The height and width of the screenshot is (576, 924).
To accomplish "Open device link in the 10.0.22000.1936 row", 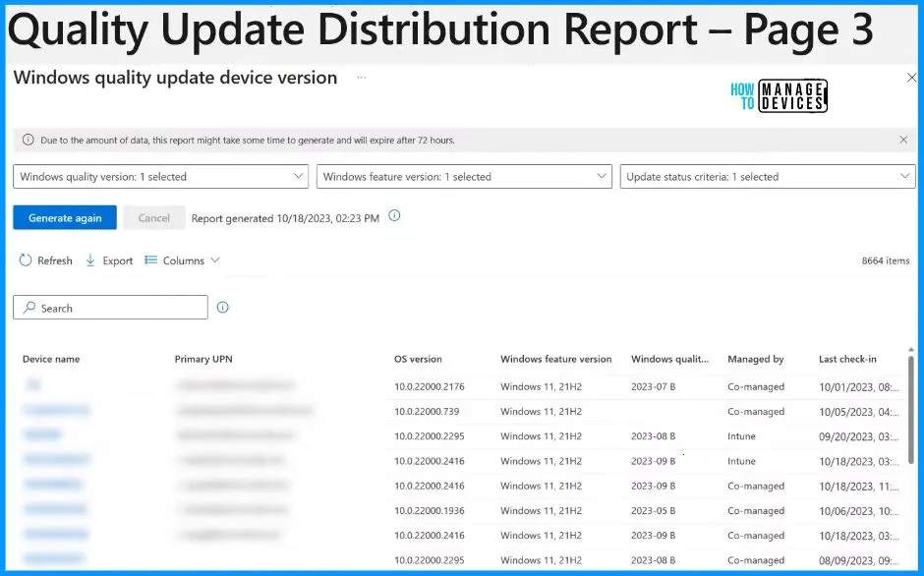I will (x=55, y=509).
